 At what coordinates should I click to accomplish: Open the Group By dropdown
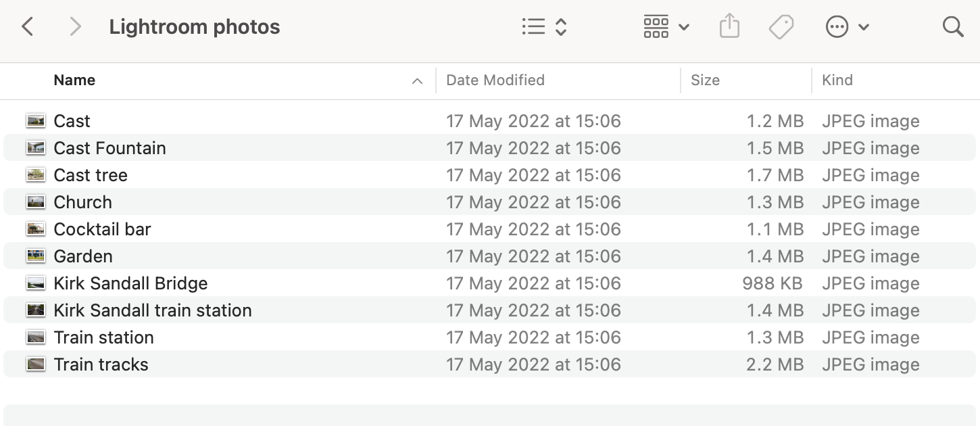pos(666,27)
